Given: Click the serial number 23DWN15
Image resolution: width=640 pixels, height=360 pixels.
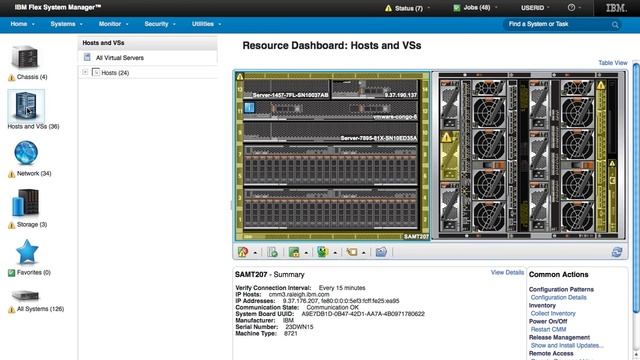Looking at the screenshot, I should tap(299, 327).
